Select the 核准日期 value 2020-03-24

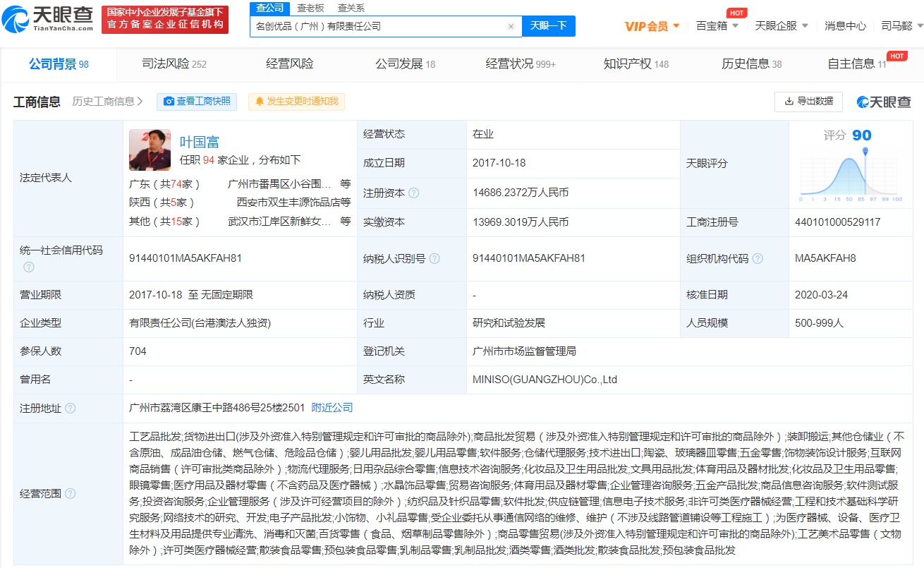pyautogui.click(x=821, y=295)
